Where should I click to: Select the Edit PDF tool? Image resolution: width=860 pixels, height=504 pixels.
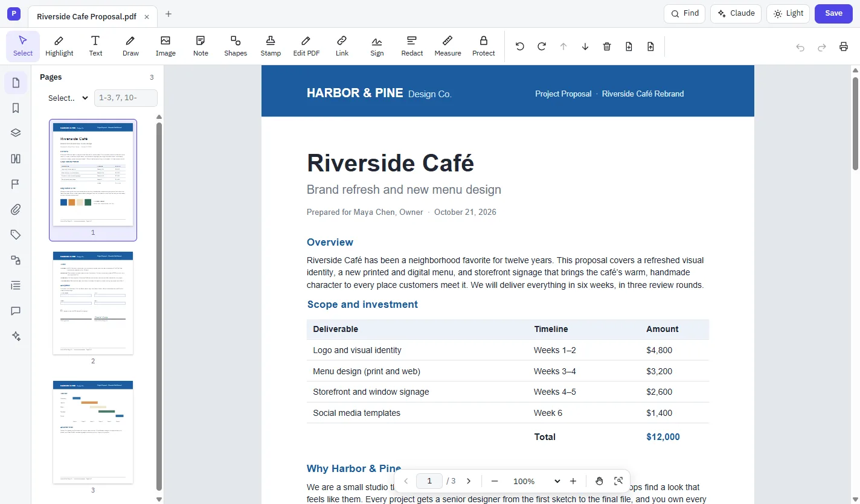click(306, 46)
